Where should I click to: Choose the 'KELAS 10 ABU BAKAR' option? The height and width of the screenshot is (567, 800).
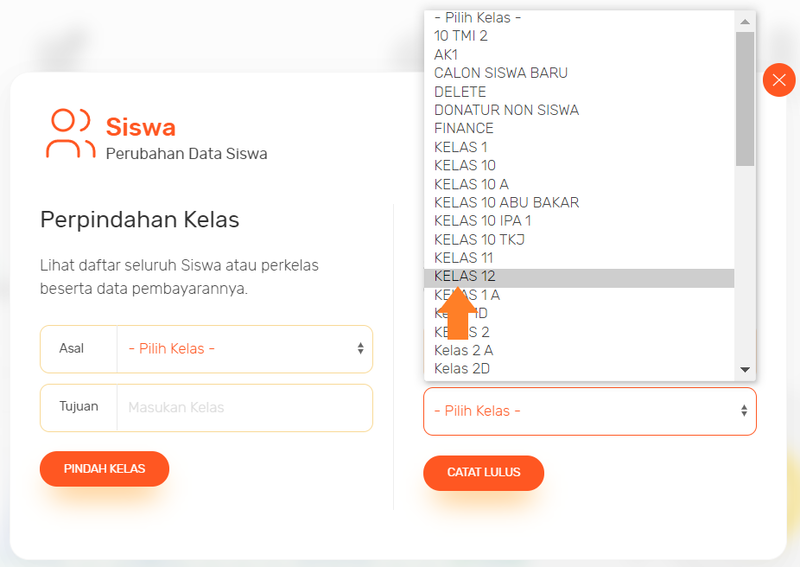[x=579, y=203]
